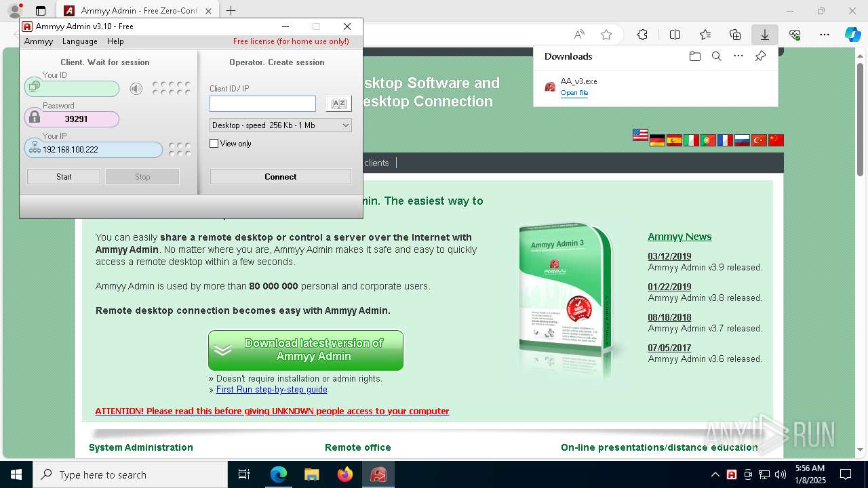Select the Russian flag language

click(x=742, y=140)
